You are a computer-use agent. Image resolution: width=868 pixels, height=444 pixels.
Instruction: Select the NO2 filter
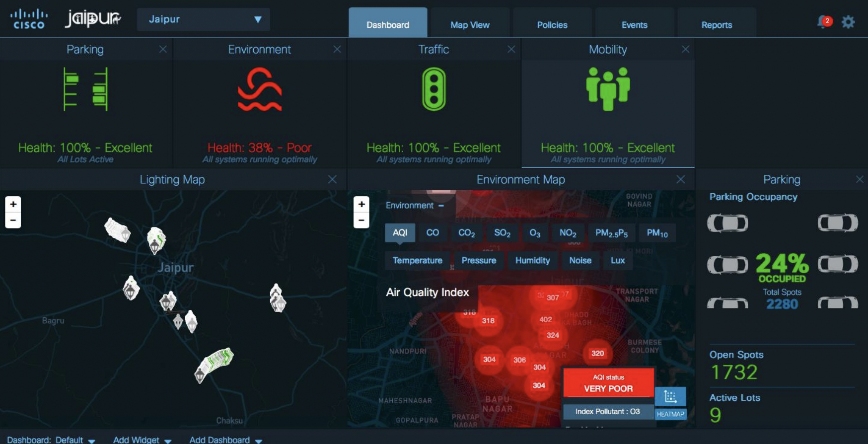point(568,232)
